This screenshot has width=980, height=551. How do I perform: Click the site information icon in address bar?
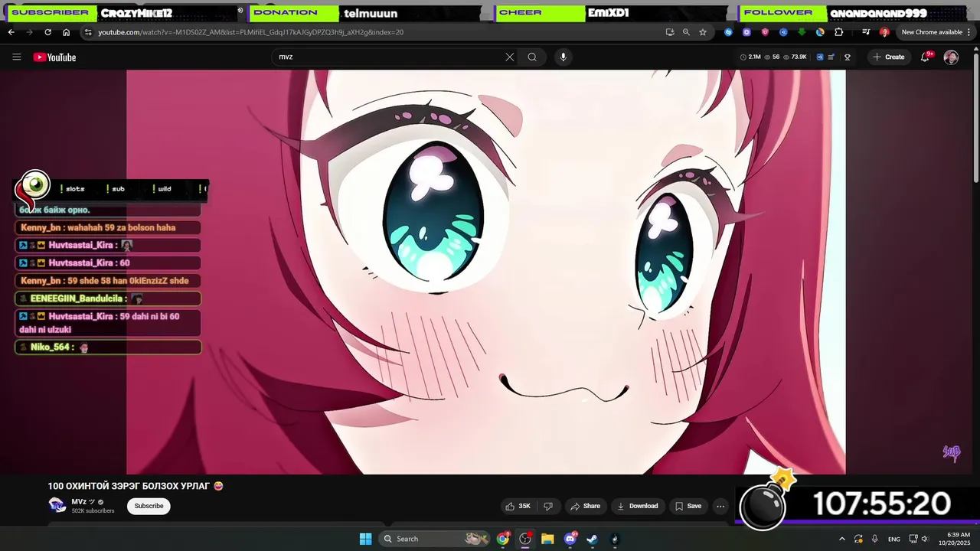click(88, 32)
